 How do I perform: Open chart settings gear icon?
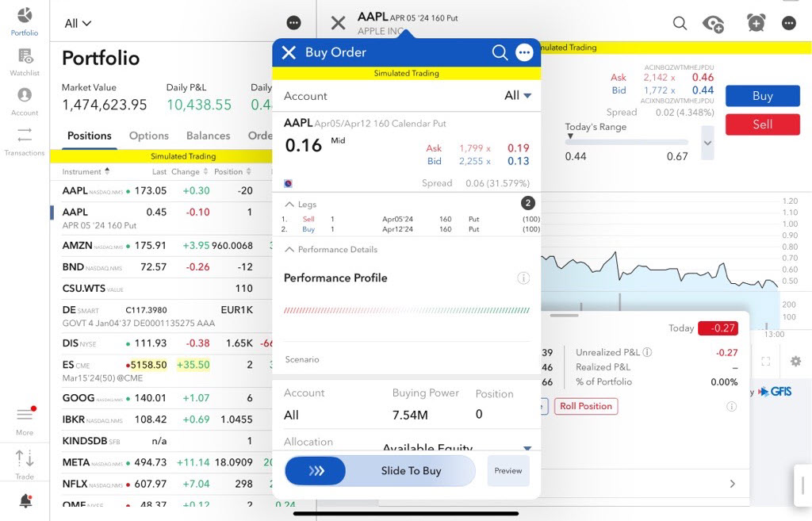click(795, 361)
